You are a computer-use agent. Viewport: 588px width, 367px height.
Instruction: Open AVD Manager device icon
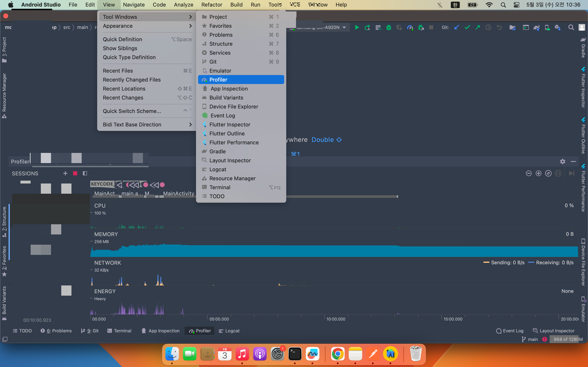tap(547, 28)
